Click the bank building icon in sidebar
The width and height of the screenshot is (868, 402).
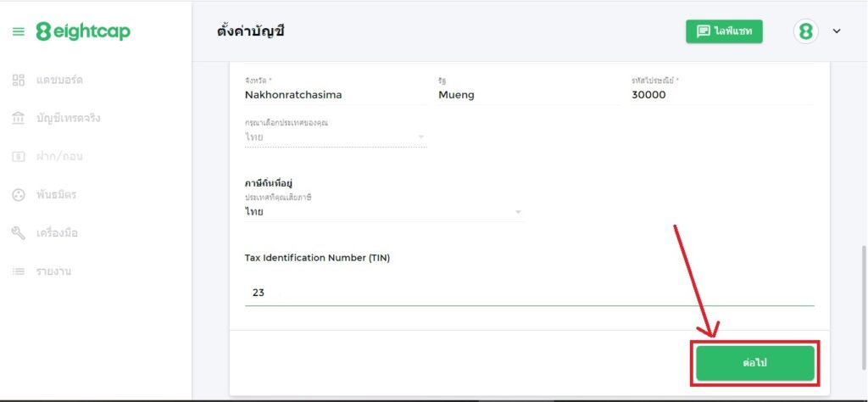pyautogui.click(x=19, y=118)
